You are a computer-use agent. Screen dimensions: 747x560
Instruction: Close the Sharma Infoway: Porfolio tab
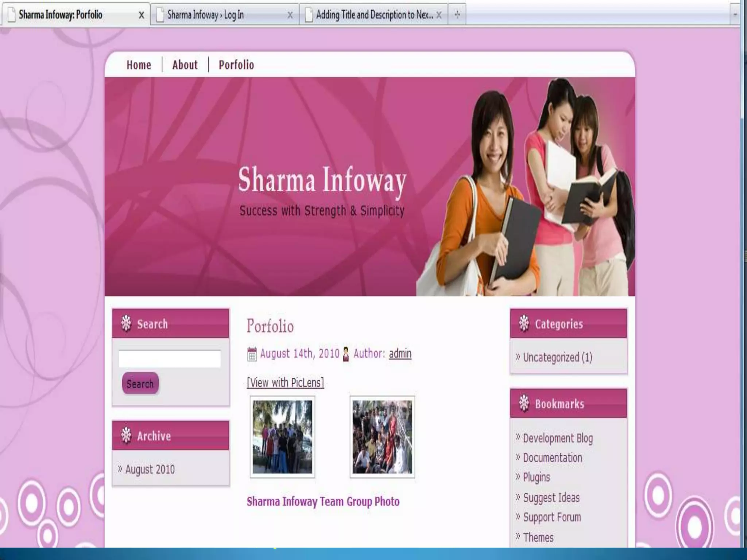[141, 15]
